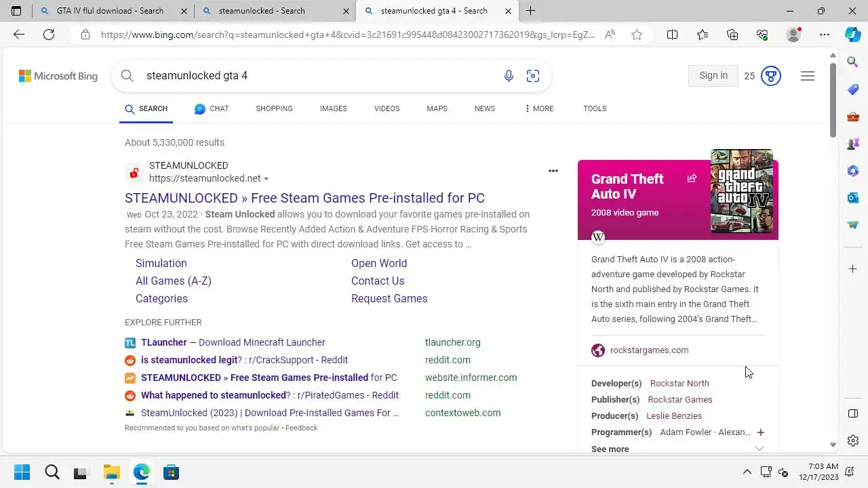The height and width of the screenshot is (488, 868).
Task: Refresh the page with the reload icon
Action: coord(49,35)
